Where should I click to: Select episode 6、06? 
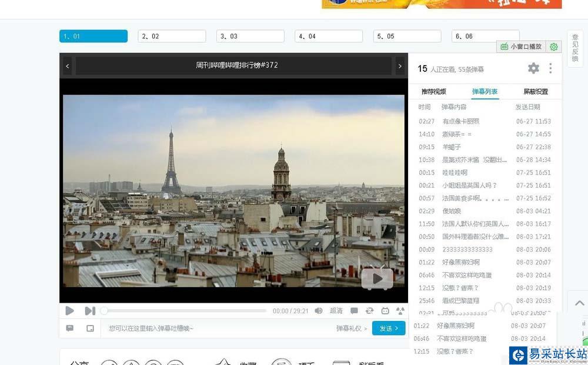(485, 36)
